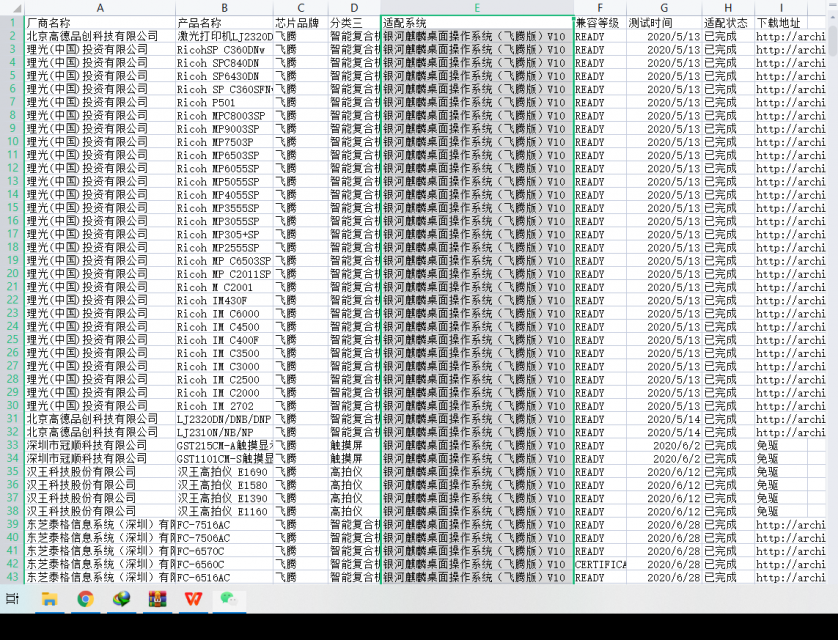Select the 触摸屏 category cell in row 33
Image resolution: width=838 pixels, height=640 pixels.
[354, 446]
